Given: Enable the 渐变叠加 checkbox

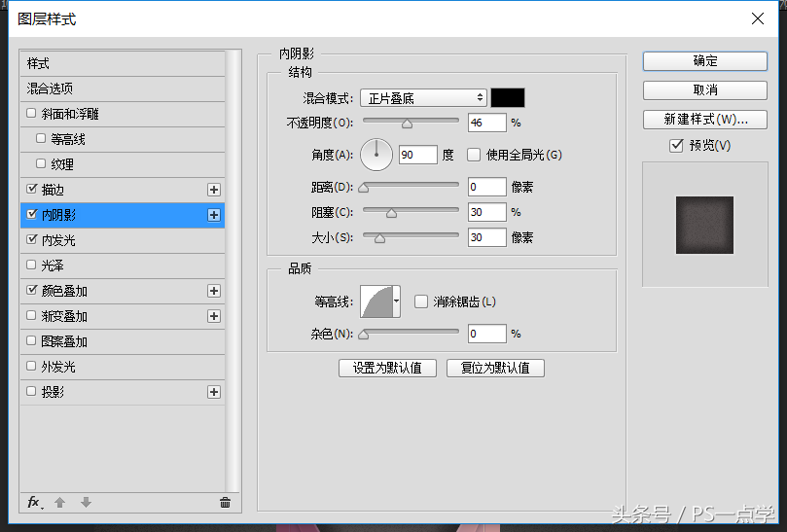Looking at the screenshot, I should click(x=31, y=315).
